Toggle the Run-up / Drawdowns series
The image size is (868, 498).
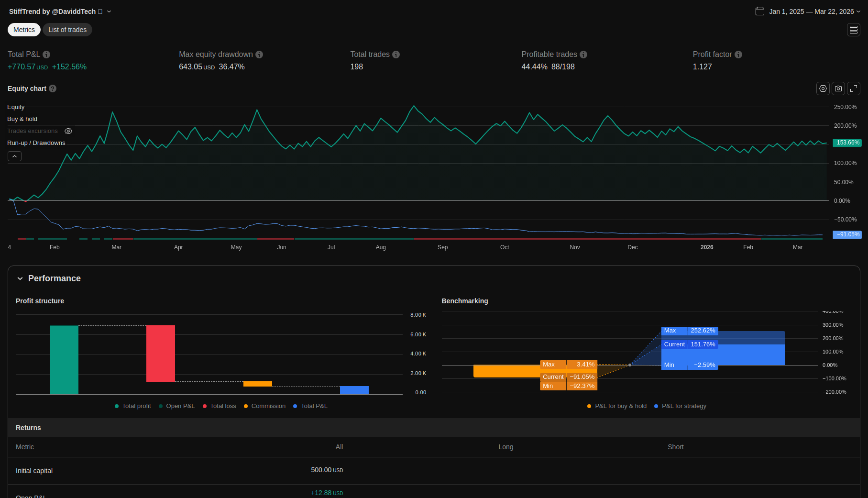(x=36, y=143)
